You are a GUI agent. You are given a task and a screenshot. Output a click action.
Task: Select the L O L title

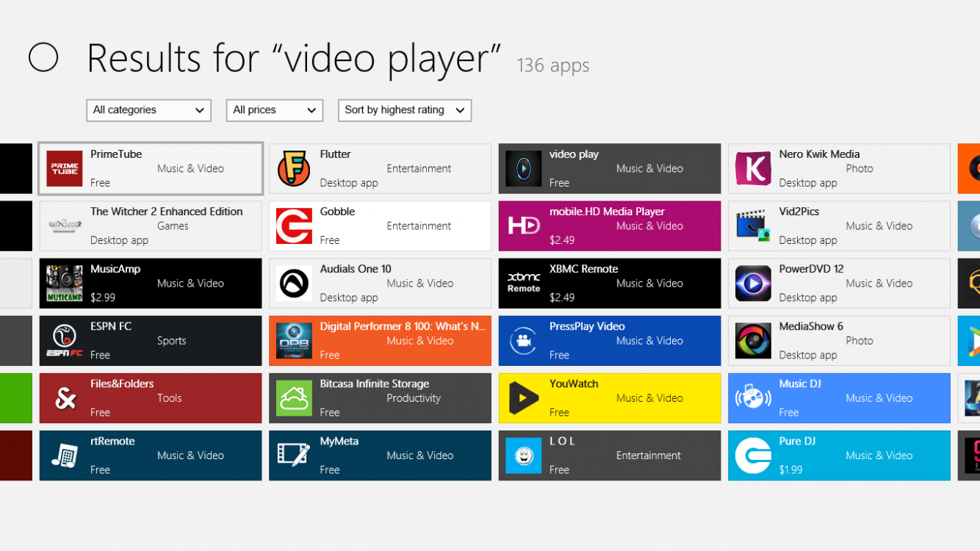(x=563, y=441)
